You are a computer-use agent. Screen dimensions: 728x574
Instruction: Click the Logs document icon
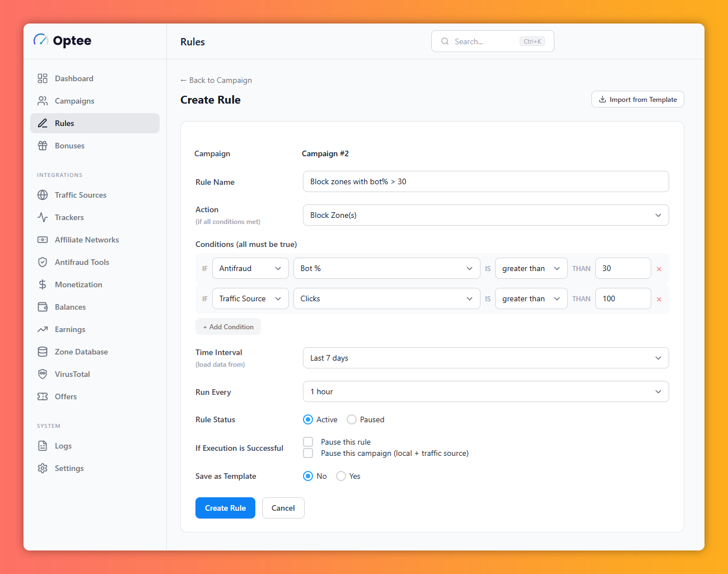pos(43,446)
